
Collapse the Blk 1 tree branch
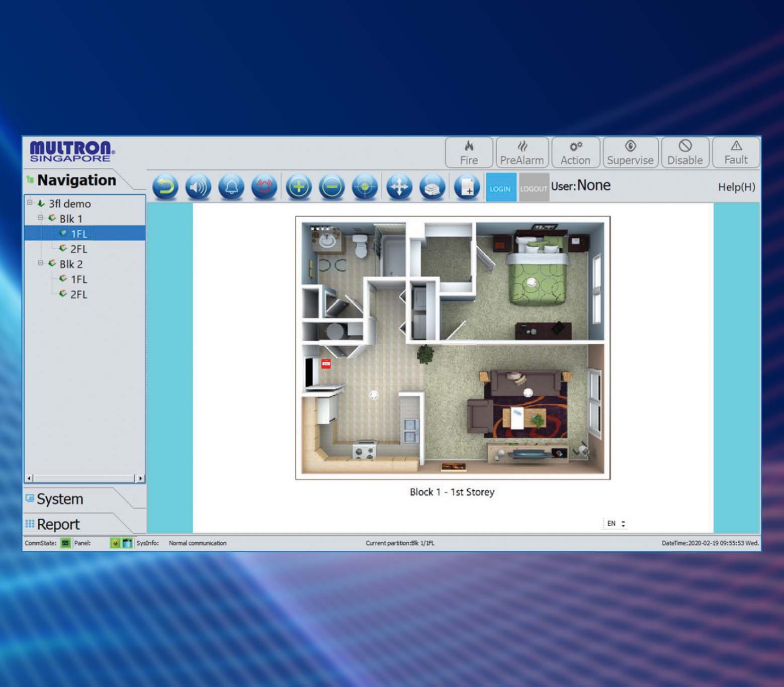pyautogui.click(x=41, y=218)
